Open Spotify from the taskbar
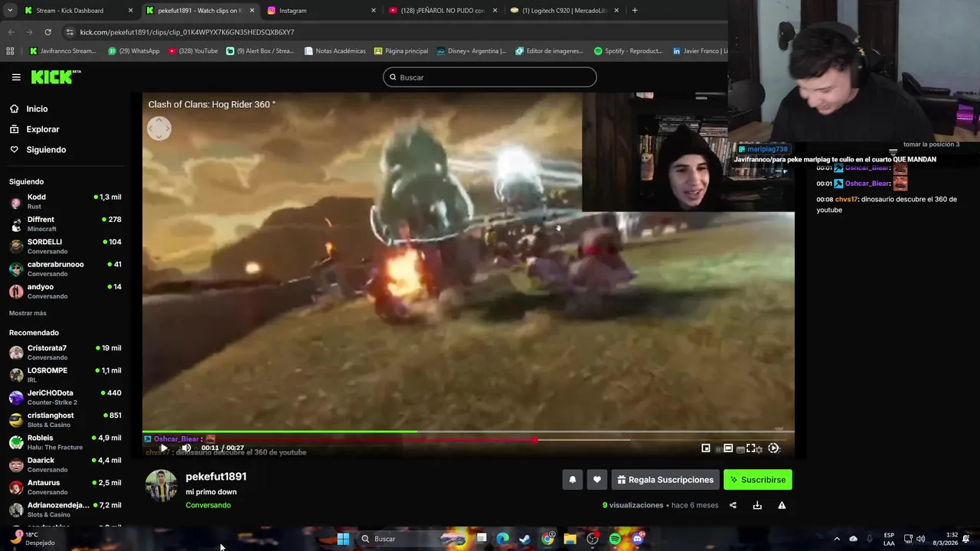This screenshot has width=980, height=551. pyautogui.click(x=615, y=539)
